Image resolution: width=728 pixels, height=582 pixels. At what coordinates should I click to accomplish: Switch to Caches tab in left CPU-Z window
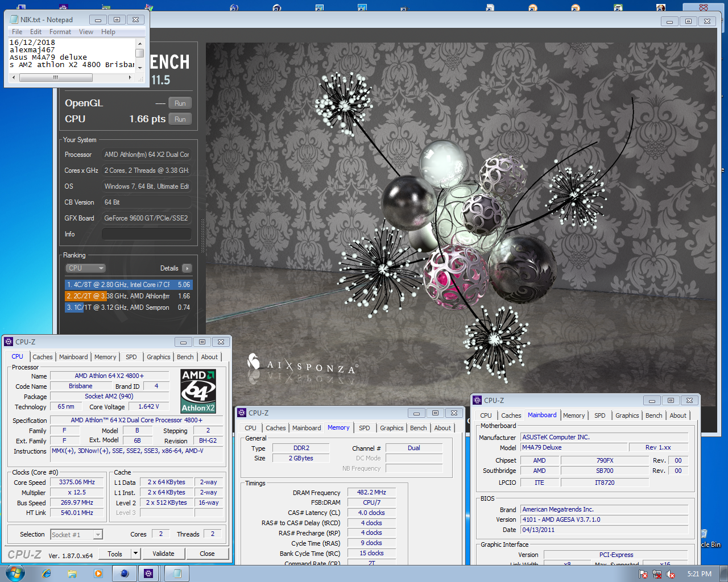(x=43, y=357)
